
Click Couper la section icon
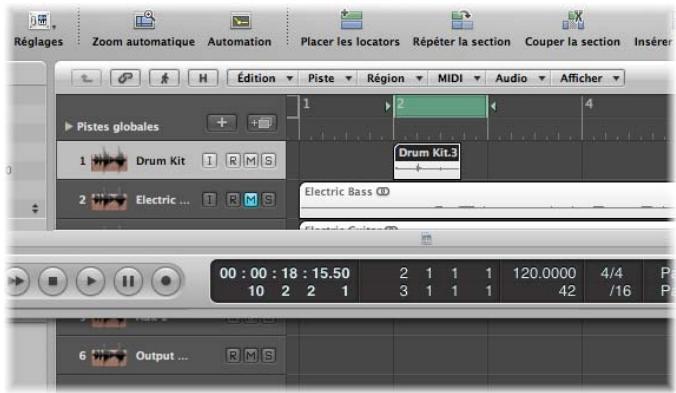573,20
